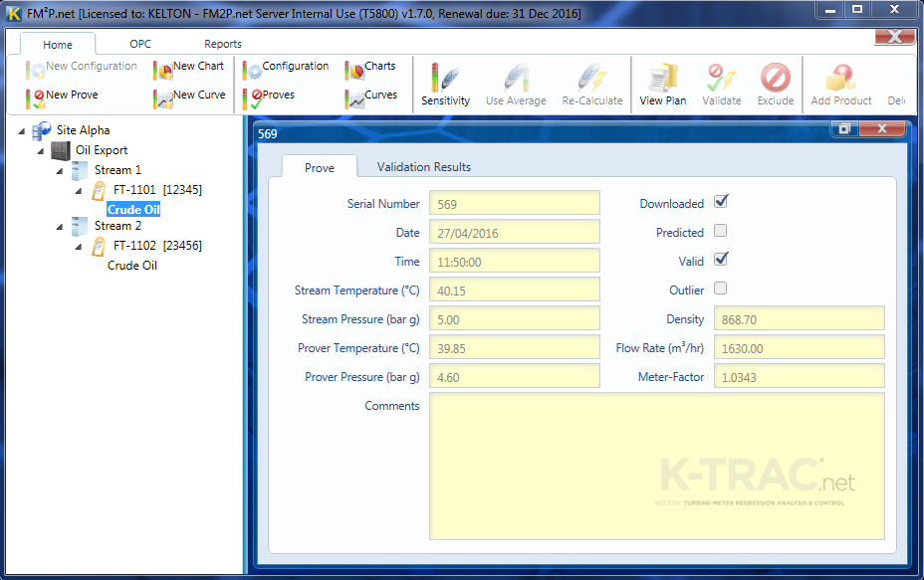Click the Flow Rate field
The height and width of the screenshot is (580, 924).
[x=800, y=348]
